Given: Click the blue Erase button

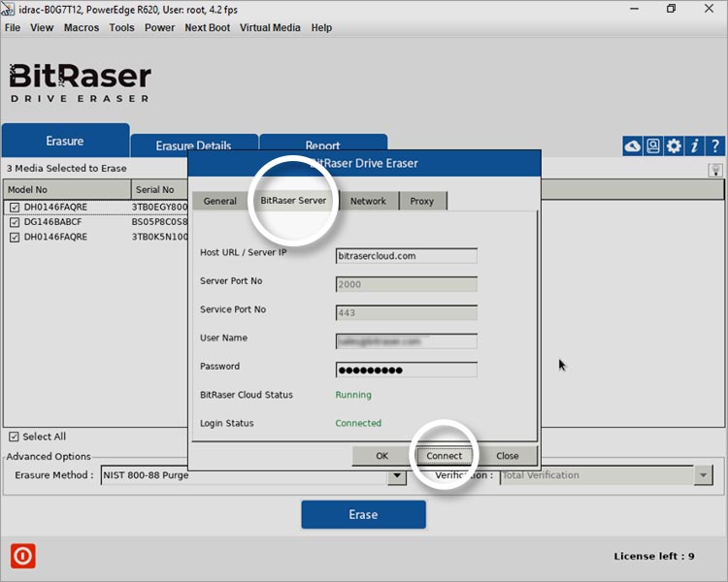Looking at the screenshot, I should (364, 514).
